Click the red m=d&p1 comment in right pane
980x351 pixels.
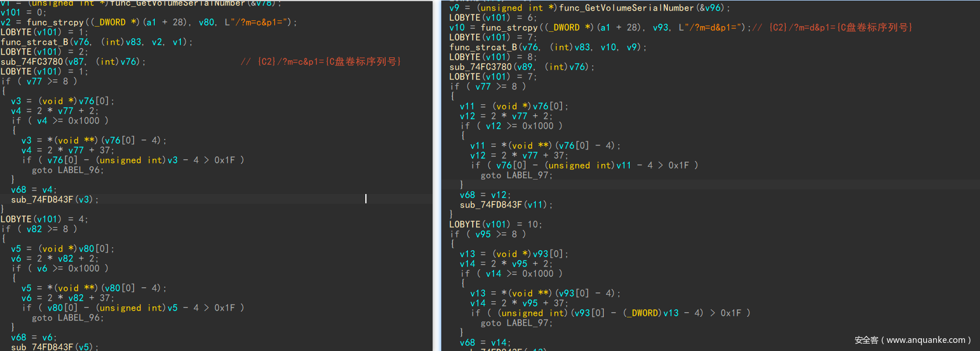[840, 28]
